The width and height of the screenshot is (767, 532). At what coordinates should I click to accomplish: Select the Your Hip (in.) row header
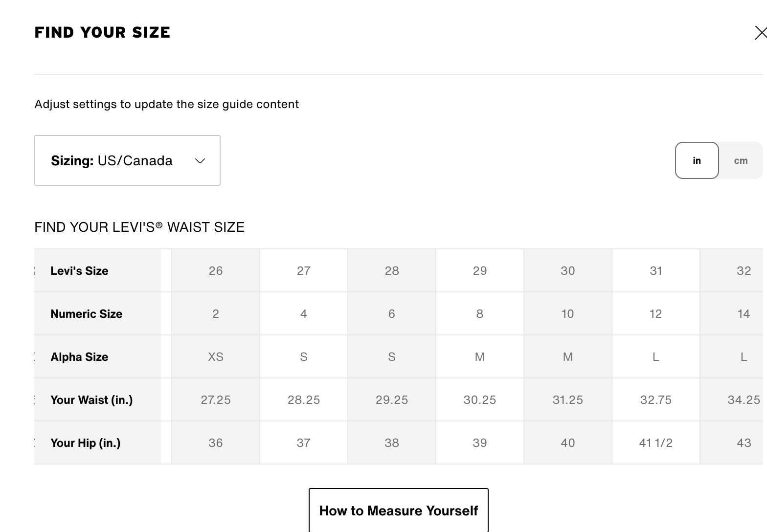[x=85, y=443]
